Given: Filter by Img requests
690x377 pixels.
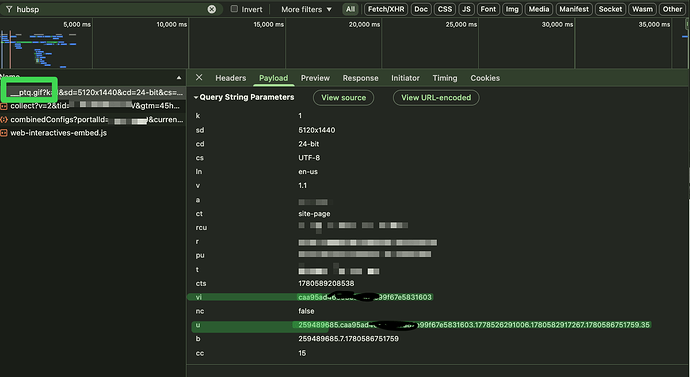Looking at the screenshot, I should click(x=512, y=9).
